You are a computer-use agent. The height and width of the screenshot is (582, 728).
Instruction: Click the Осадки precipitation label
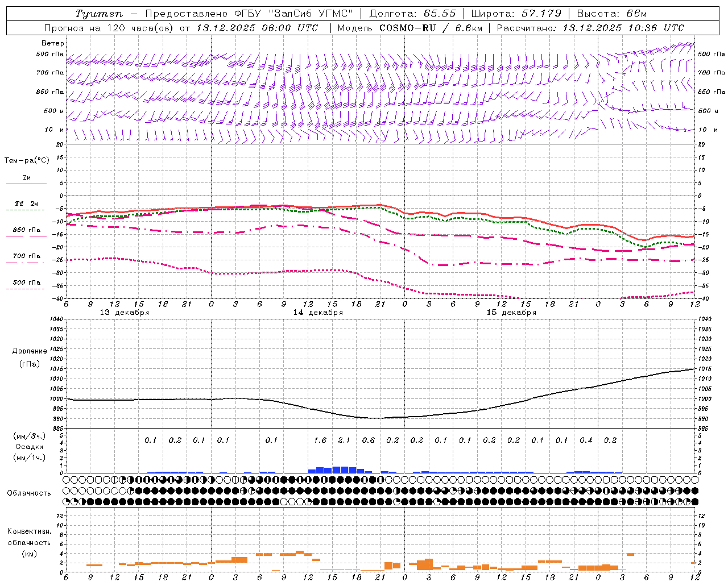[29, 447]
